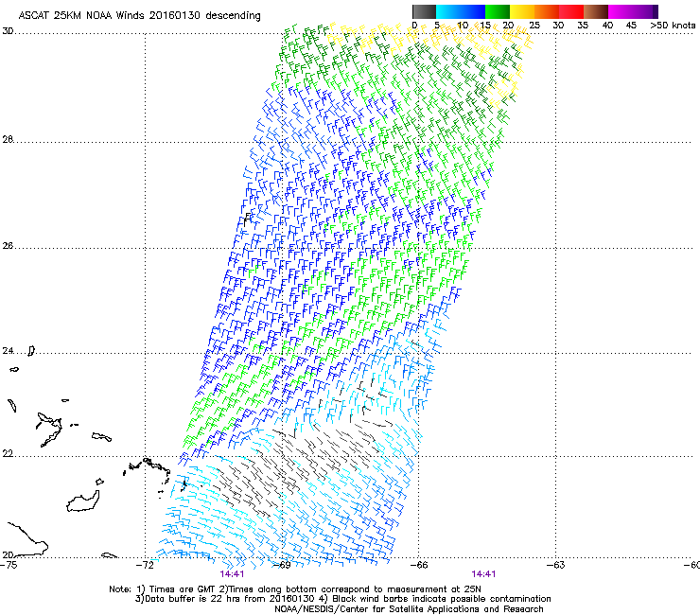The width and height of the screenshot is (700, 615).
Task: Click the orange 25-30 knots legend swatch
Action: (x=547, y=11)
